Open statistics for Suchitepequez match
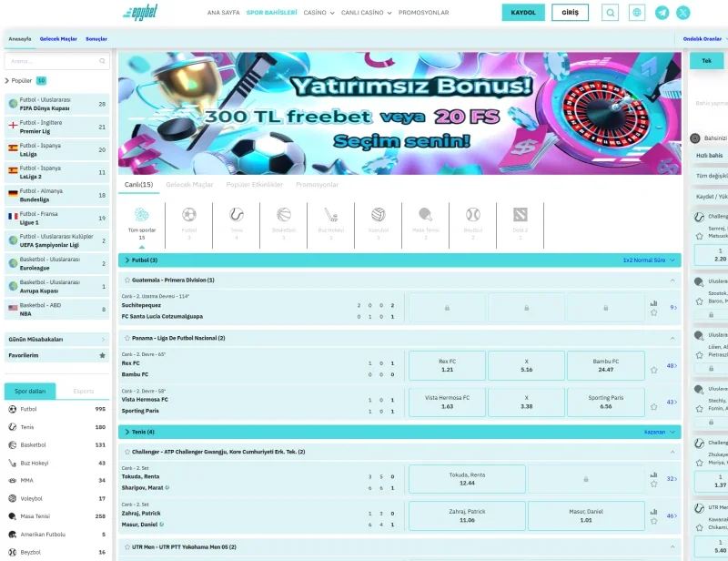The width and height of the screenshot is (728, 561). click(x=653, y=303)
